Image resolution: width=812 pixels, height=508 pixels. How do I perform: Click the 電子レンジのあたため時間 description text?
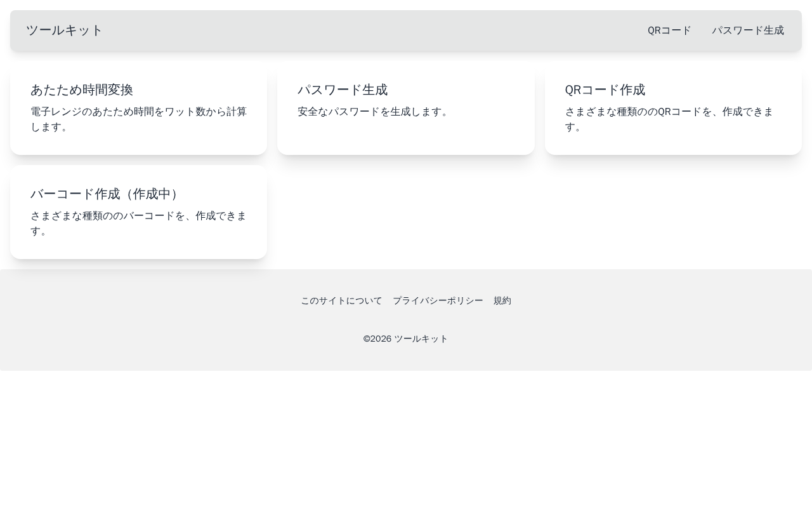[x=138, y=119]
